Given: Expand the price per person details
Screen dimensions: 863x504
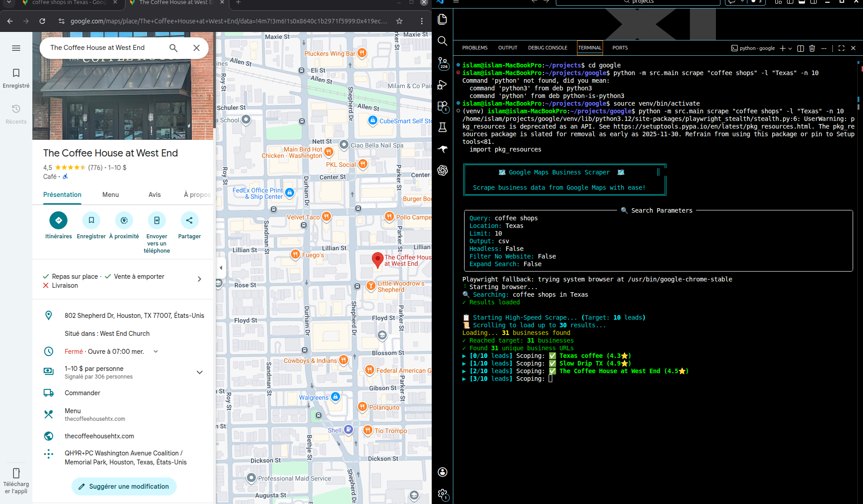Looking at the screenshot, I should [199, 372].
